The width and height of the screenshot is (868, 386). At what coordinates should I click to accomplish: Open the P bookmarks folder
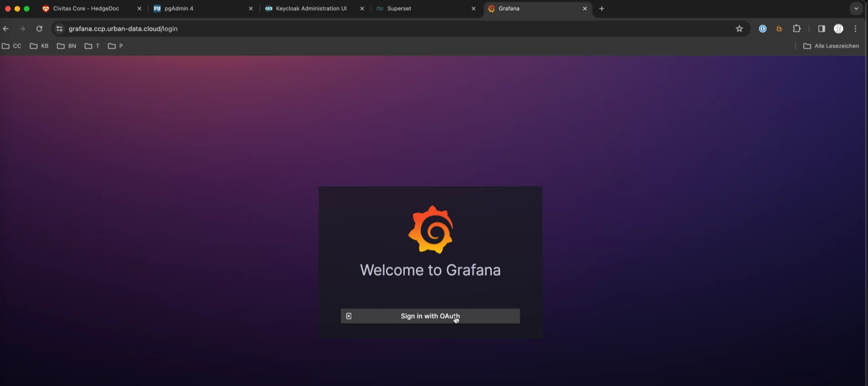pyautogui.click(x=115, y=46)
